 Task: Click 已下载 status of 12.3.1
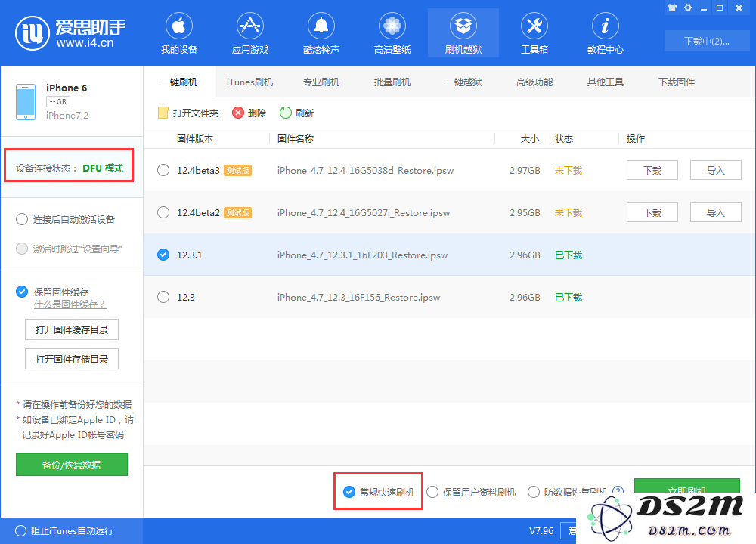(x=569, y=255)
